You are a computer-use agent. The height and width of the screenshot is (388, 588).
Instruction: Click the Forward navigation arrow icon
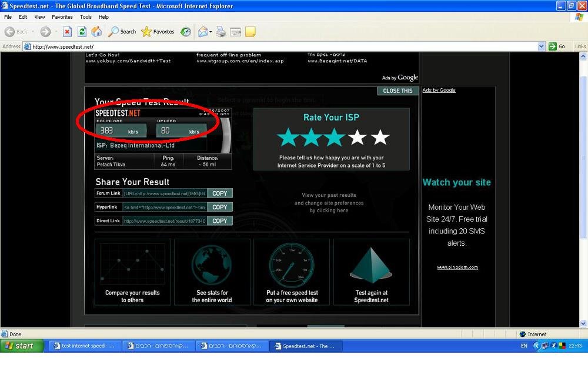(x=45, y=32)
